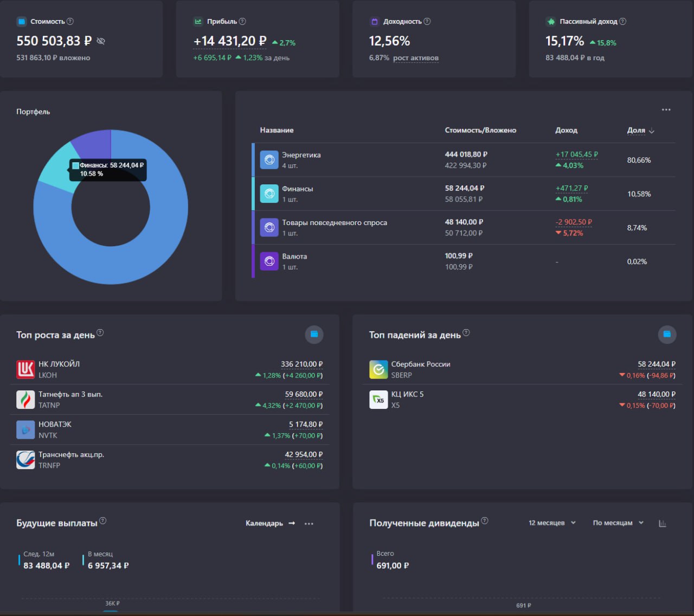Click the help icon beside Пассивный доход
Image resolution: width=694 pixels, height=616 pixels.
(622, 22)
